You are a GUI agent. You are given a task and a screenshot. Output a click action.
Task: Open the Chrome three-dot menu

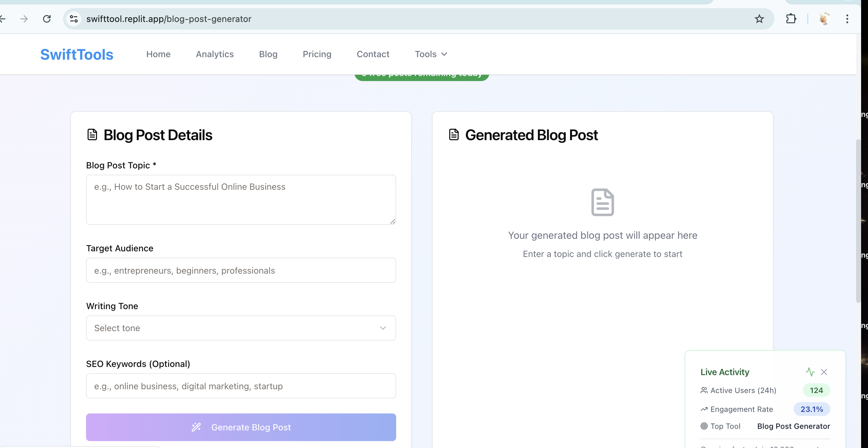coord(847,19)
